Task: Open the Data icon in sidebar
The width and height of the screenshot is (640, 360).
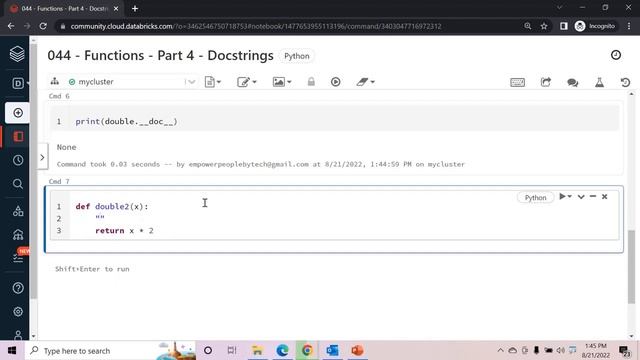Action: [x=18, y=211]
